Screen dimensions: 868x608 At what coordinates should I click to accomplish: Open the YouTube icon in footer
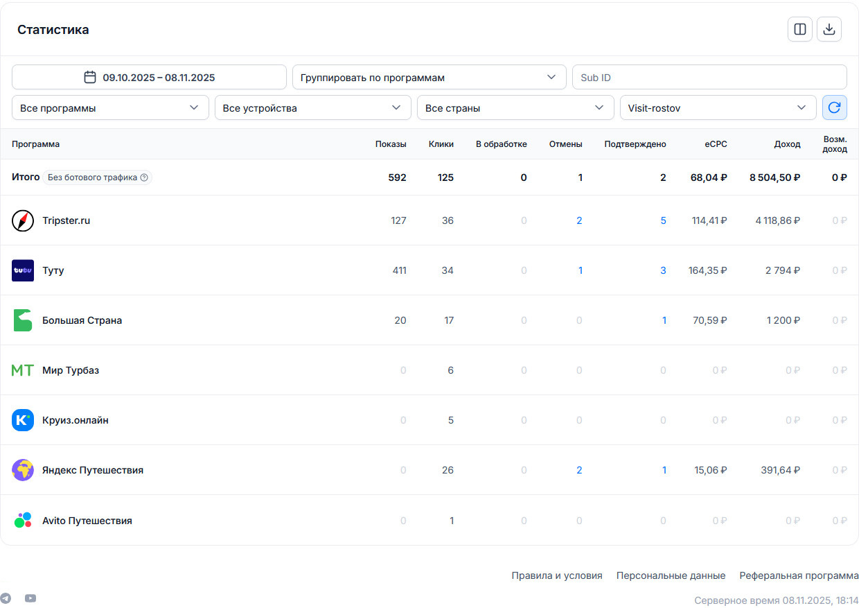(30, 598)
